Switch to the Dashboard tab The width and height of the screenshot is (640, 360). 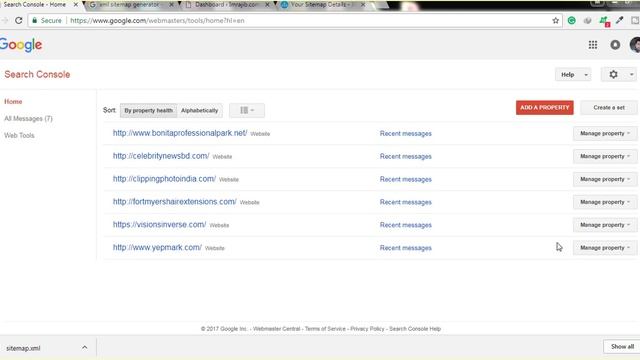[x=226, y=4]
